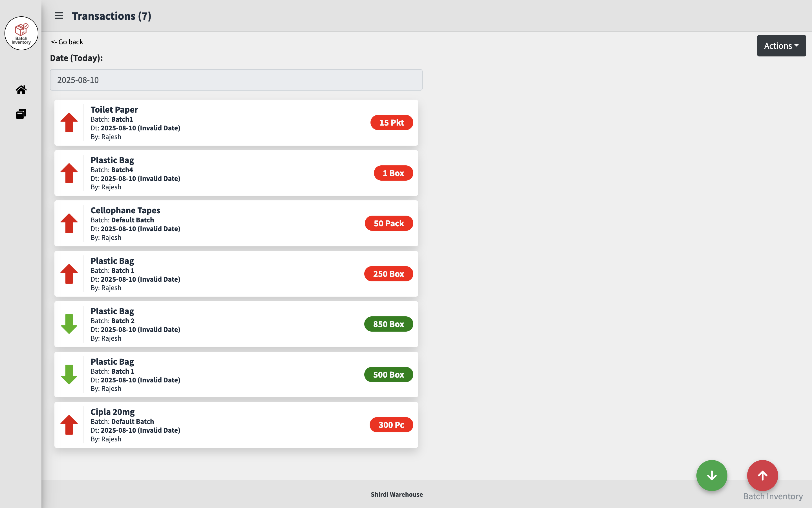This screenshot has width=812, height=508.
Task: Click the Batch Inventory logo
Action: coord(21,33)
